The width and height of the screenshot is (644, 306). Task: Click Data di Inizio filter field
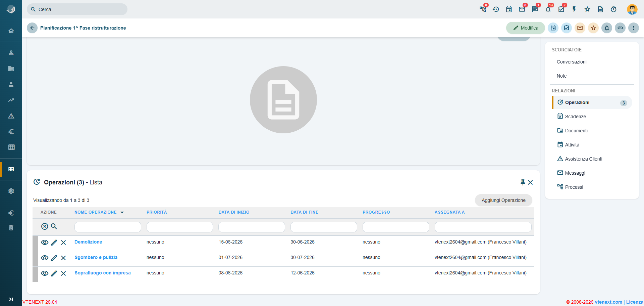click(252, 227)
